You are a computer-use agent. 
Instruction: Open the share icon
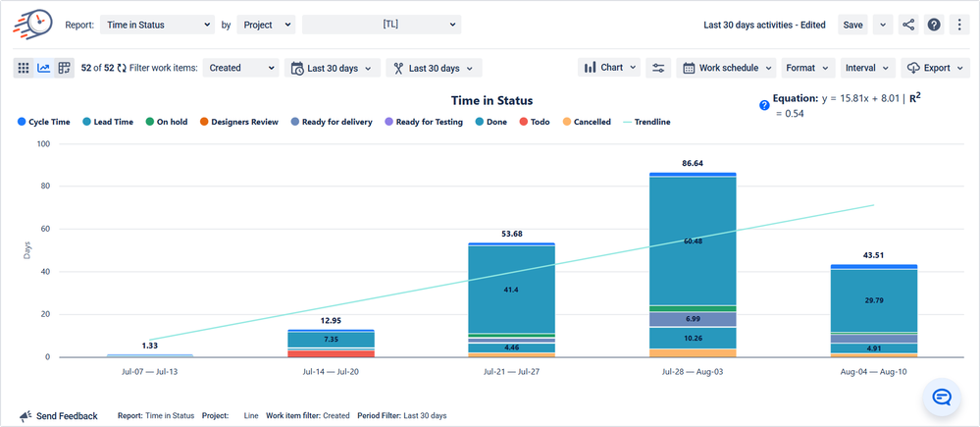908,25
